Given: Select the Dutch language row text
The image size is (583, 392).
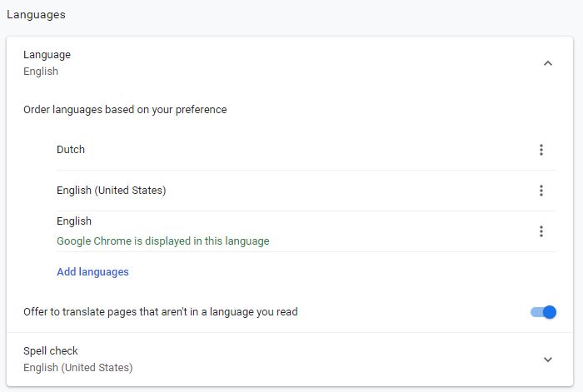Looking at the screenshot, I should (x=71, y=149).
